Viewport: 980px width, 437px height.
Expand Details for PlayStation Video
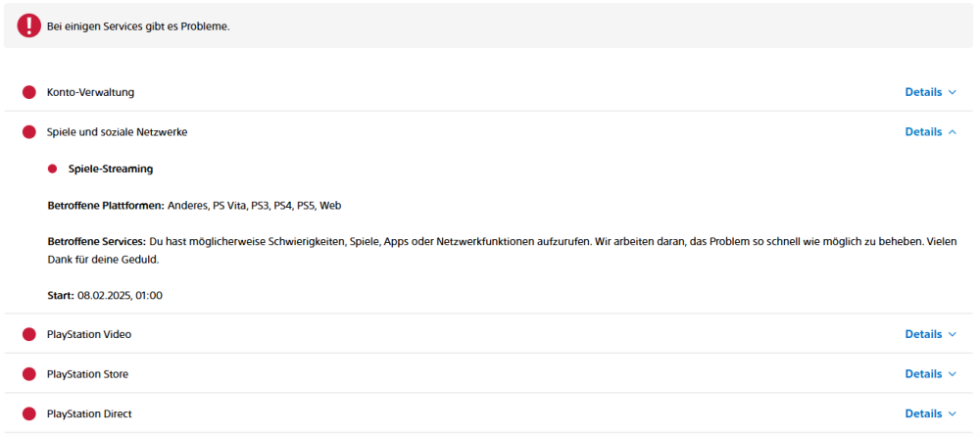coord(930,334)
